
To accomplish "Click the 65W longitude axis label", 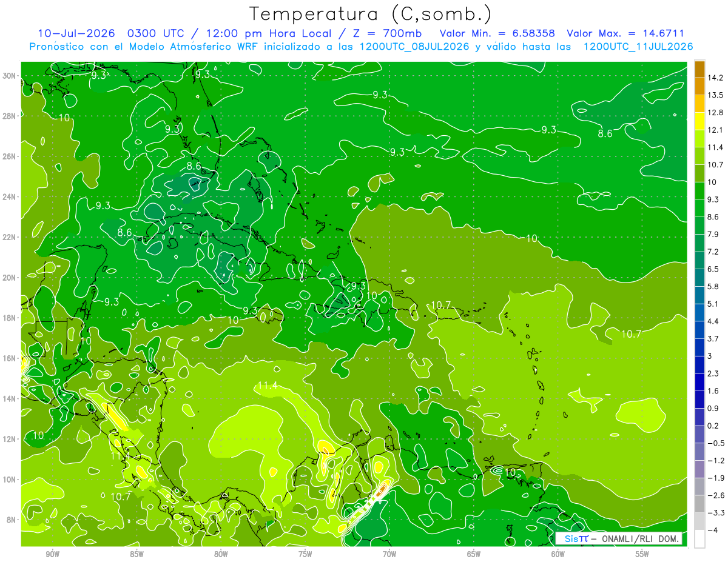I will (x=474, y=554).
